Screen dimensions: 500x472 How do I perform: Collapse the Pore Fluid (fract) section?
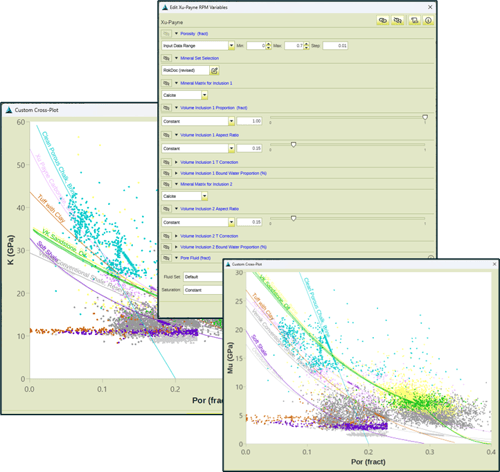(x=176, y=258)
